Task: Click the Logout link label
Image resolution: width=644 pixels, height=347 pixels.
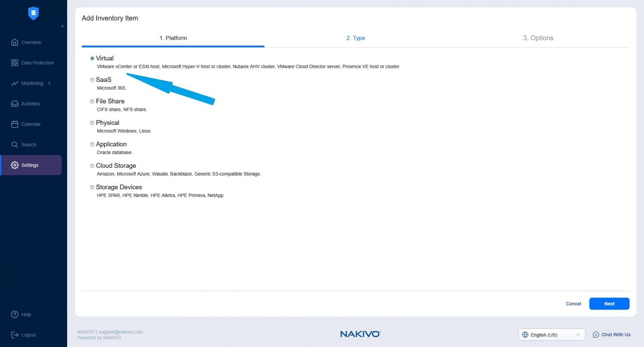Action: point(29,335)
